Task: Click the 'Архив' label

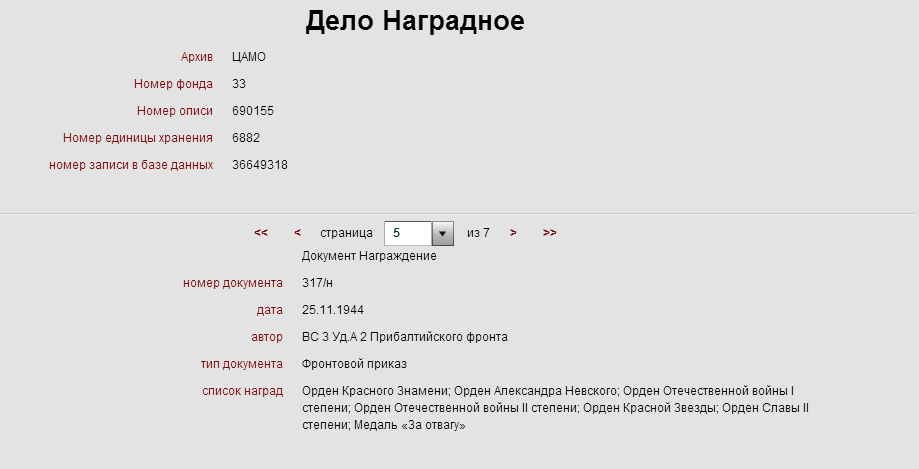Action: pyautogui.click(x=197, y=57)
